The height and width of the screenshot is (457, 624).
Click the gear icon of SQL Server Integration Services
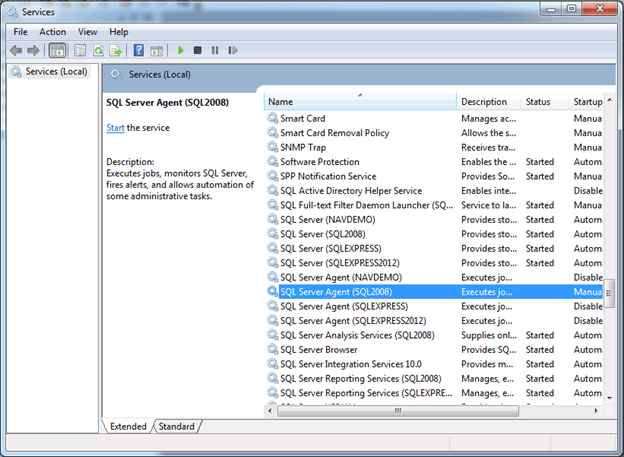[x=273, y=364]
